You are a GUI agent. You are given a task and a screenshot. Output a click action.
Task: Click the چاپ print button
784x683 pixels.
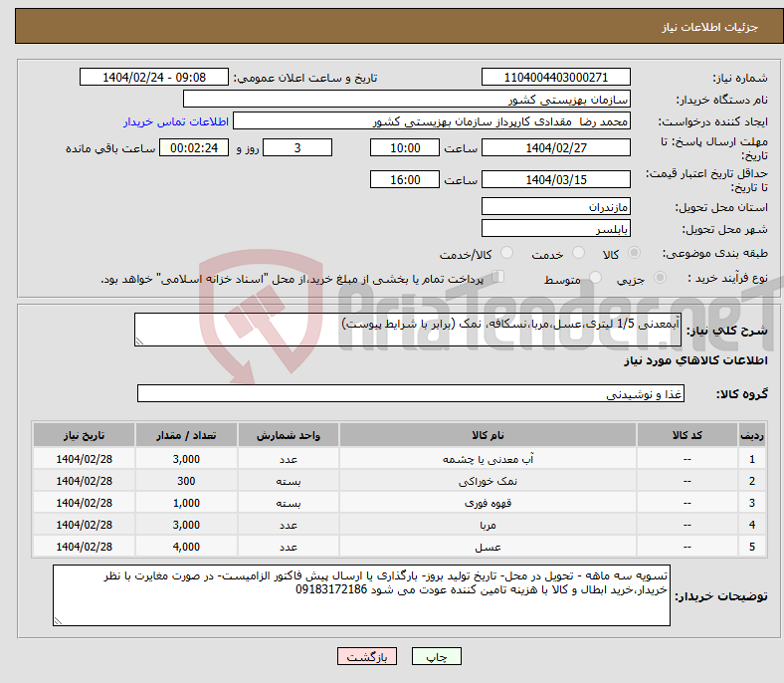point(437,656)
